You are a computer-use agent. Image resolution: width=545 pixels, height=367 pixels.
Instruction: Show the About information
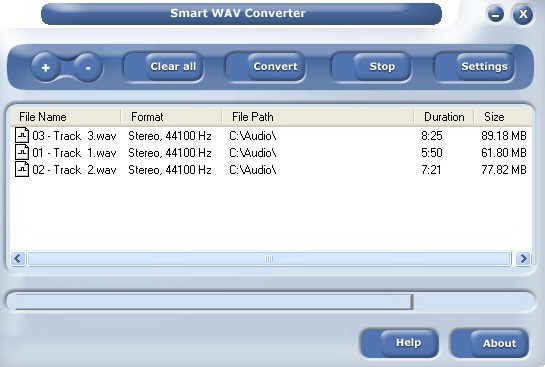[x=489, y=343]
